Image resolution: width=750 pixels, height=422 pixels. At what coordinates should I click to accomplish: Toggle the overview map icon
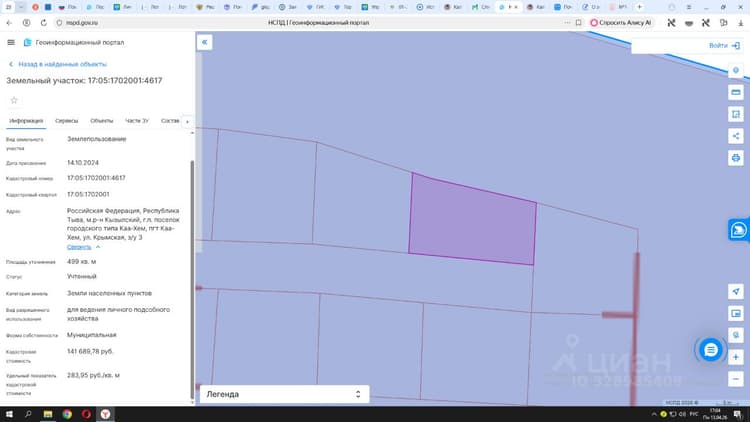click(x=736, y=313)
